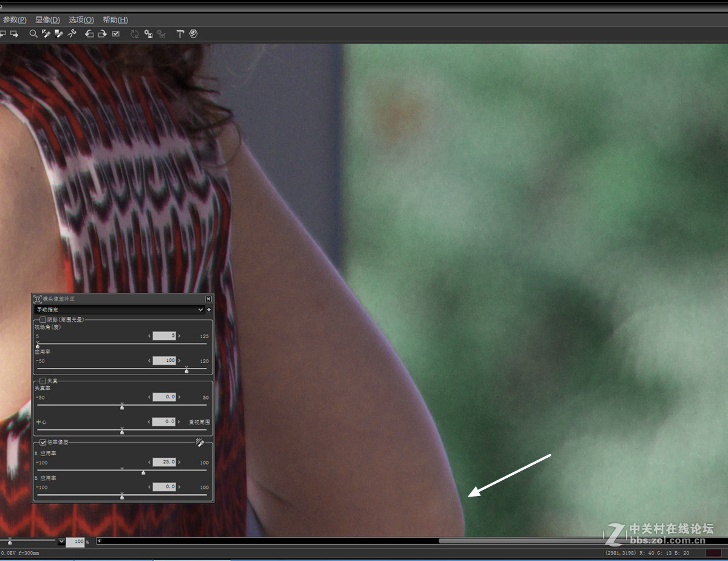Click the 视场角 slider handle

pyautogui.click(x=38, y=345)
